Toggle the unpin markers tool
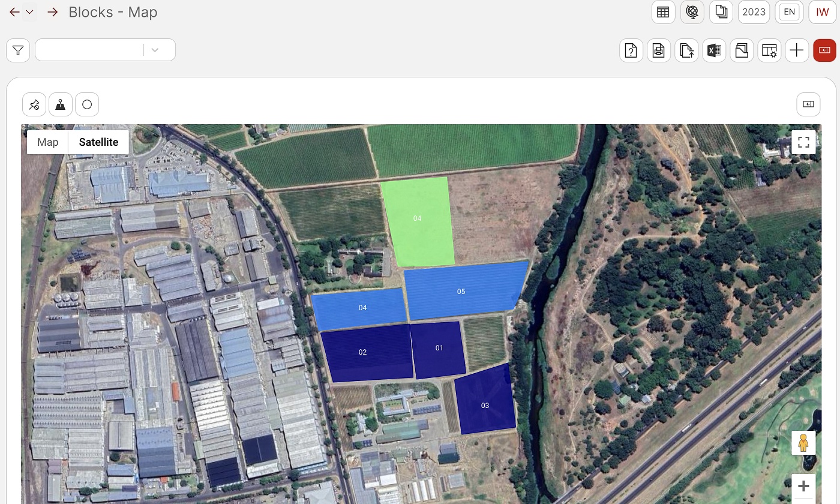Viewport: 840px width, 504px height. click(34, 105)
